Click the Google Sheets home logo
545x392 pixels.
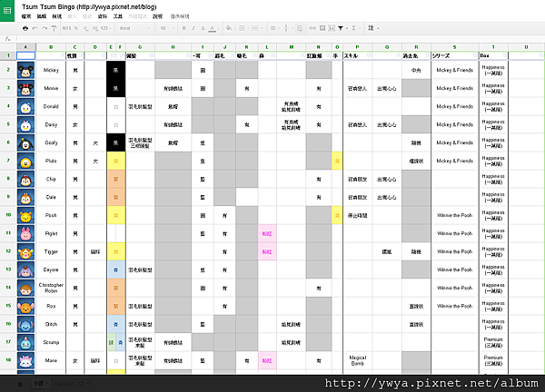click(x=7, y=10)
